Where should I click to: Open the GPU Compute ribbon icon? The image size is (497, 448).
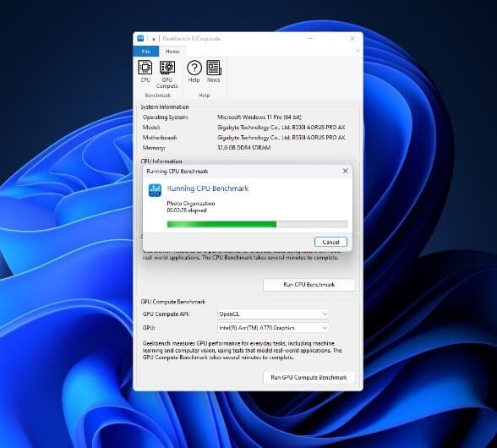tap(167, 74)
